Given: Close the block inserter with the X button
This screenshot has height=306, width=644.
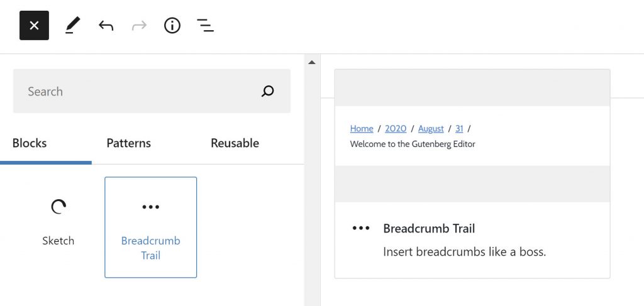Looking at the screenshot, I should click(34, 26).
